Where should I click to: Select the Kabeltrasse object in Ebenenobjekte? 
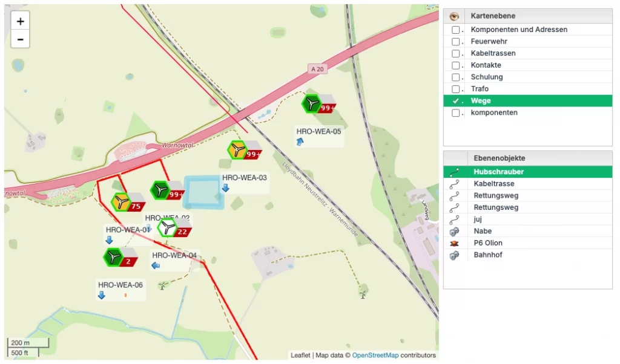(x=493, y=184)
